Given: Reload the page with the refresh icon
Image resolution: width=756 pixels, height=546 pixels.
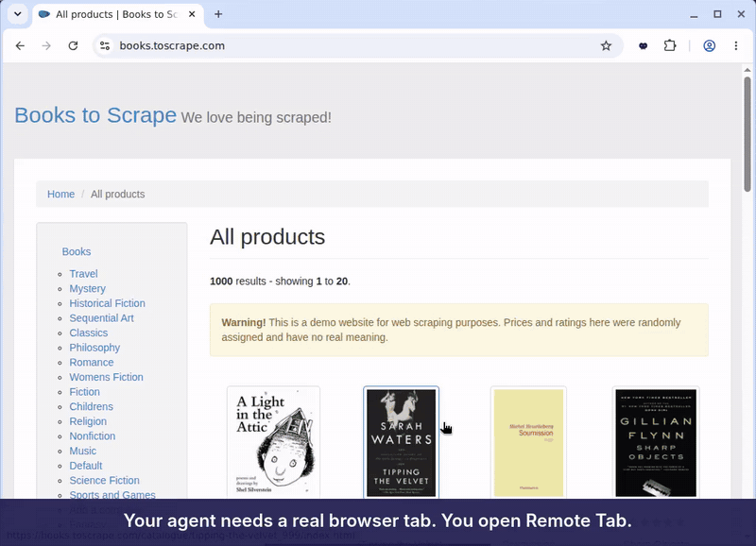Looking at the screenshot, I should click(73, 45).
